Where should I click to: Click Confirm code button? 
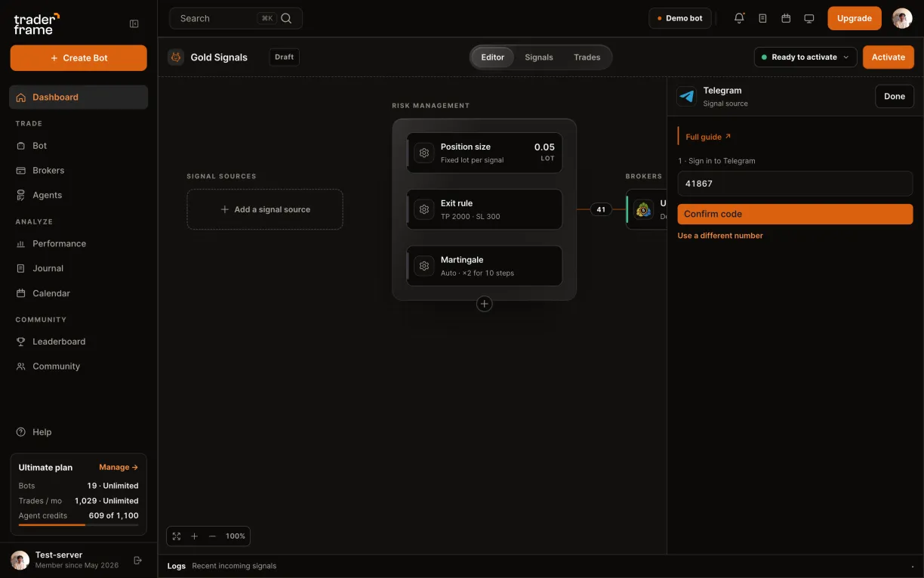coord(795,214)
